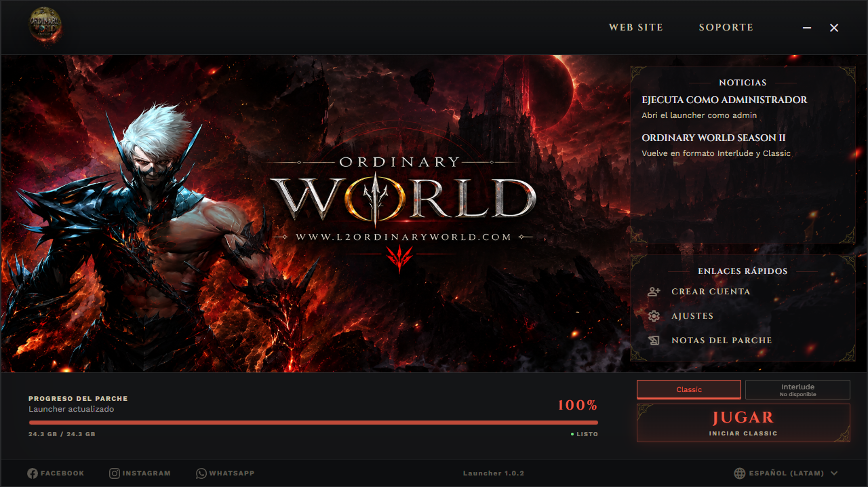
Task: Select the Classic game mode
Action: click(x=689, y=389)
